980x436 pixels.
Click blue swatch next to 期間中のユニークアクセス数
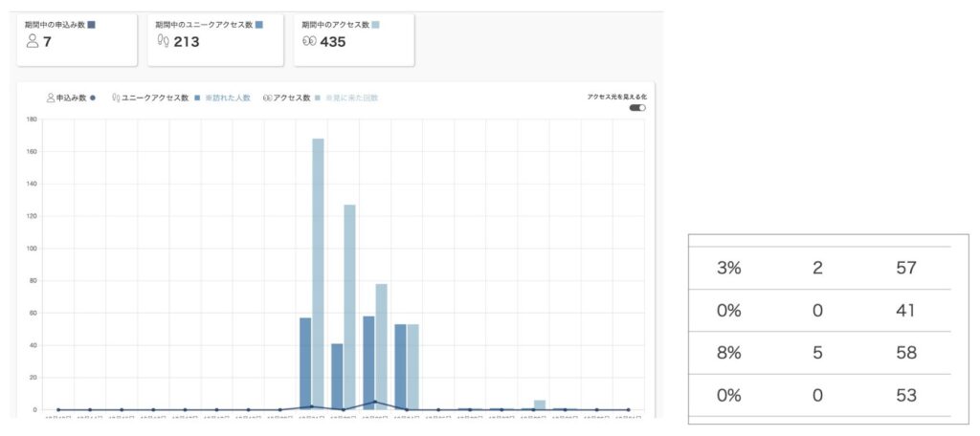tap(259, 25)
